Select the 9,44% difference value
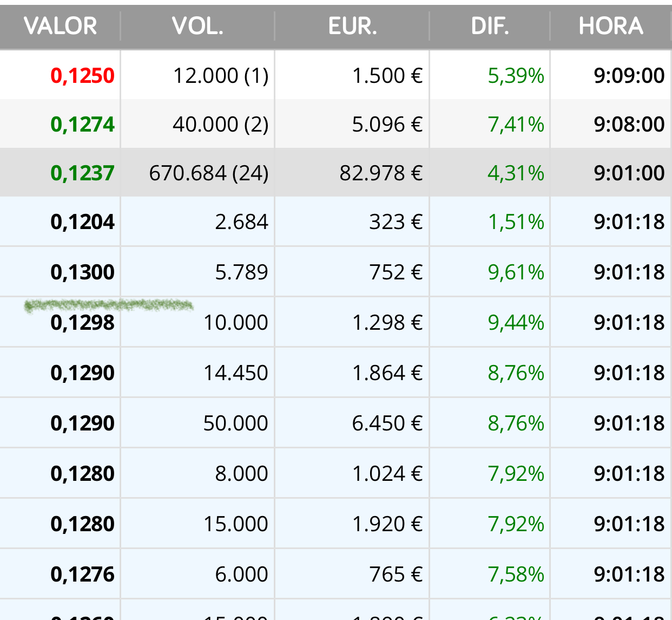Image resolution: width=672 pixels, height=620 pixels. click(x=516, y=323)
